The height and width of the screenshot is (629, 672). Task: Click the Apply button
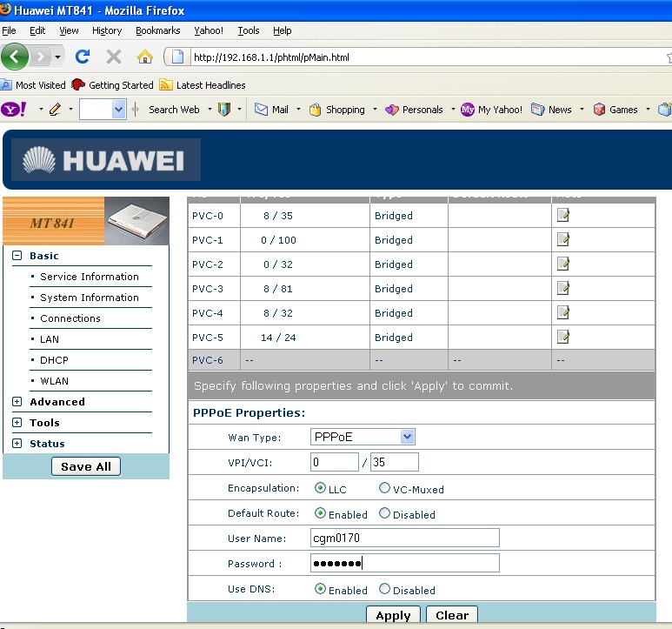(x=393, y=615)
